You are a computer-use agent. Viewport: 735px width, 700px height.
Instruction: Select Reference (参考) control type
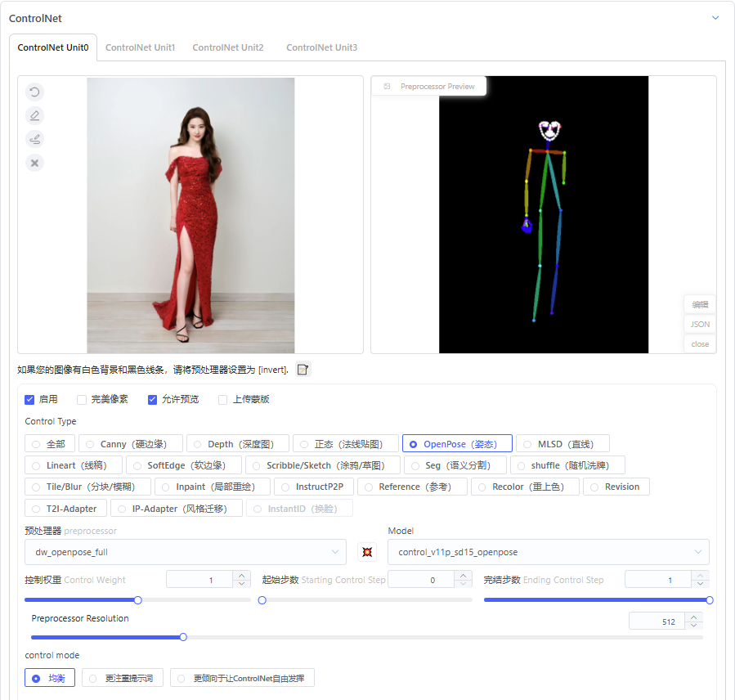coord(413,487)
